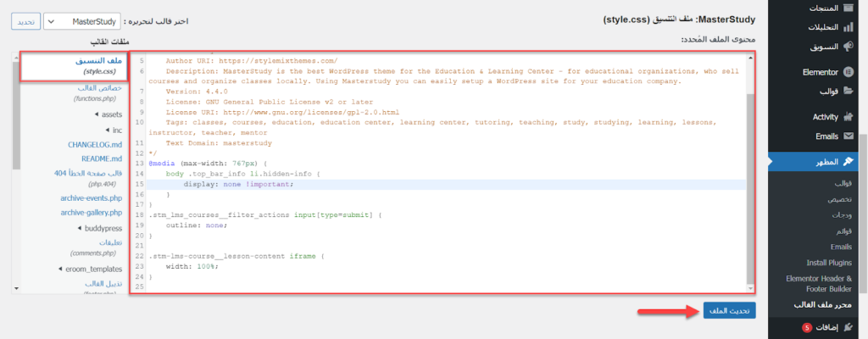Click the Templates (قوالب) folder icon below Elementor
This screenshot has height=339, width=868.
coord(848,92)
